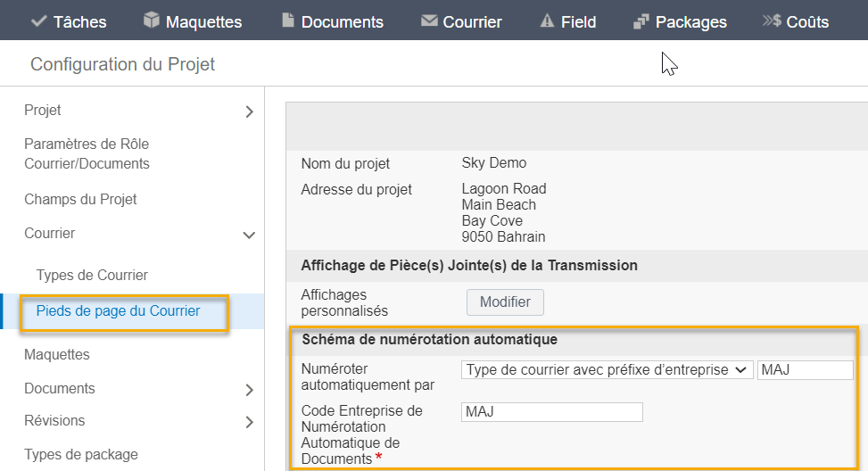Open Pieds de page du Courrier
The height and width of the screenshot is (471, 868).
[x=118, y=311]
